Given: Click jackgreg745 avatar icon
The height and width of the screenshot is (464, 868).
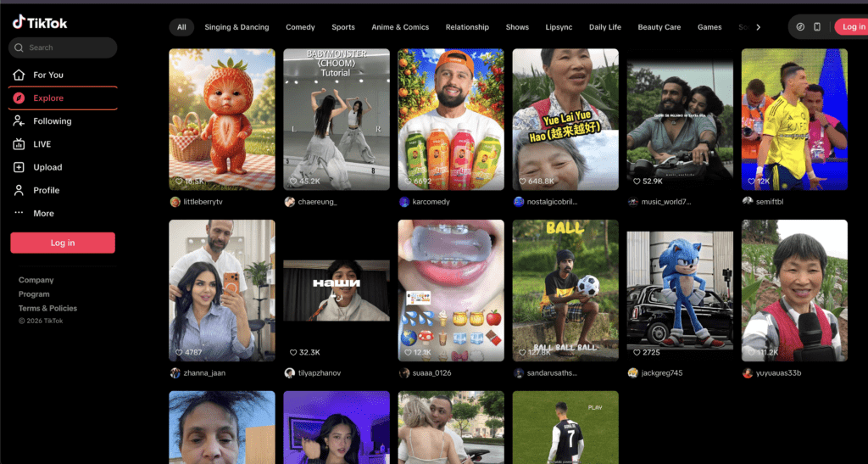Looking at the screenshot, I should pos(633,372).
